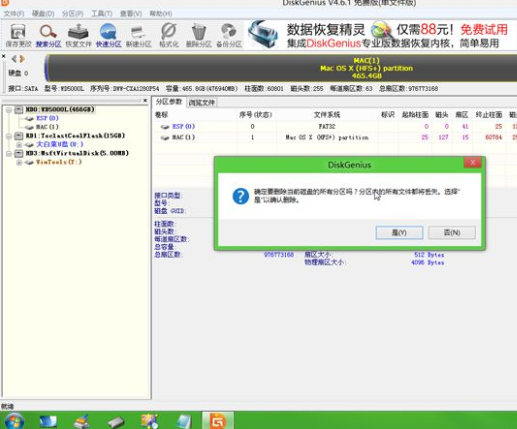Viewport: 517px width, 429px height.
Task: Click the 文件系统 column header
Action: point(327,115)
